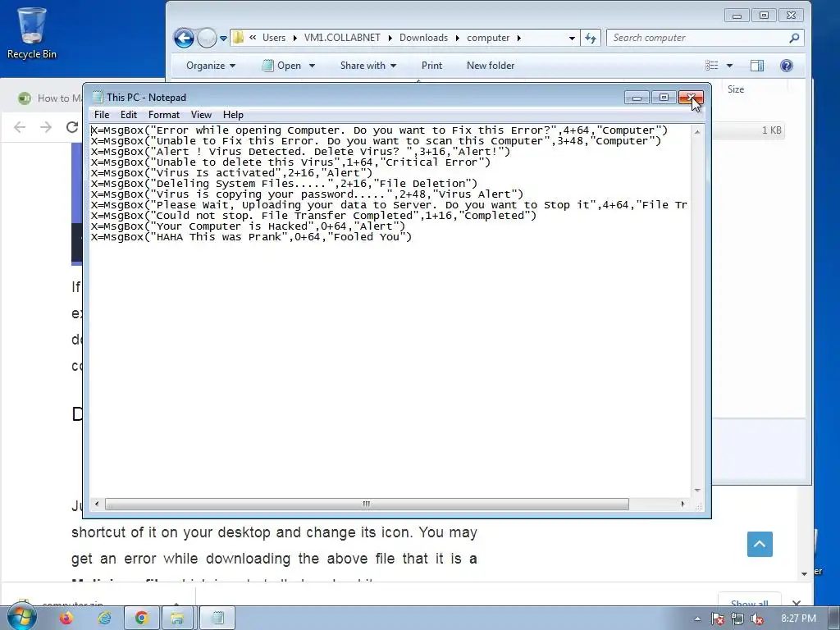Click Downloads breadcrumb segment
Viewport: 840px width, 630px height.
click(x=423, y=38)
